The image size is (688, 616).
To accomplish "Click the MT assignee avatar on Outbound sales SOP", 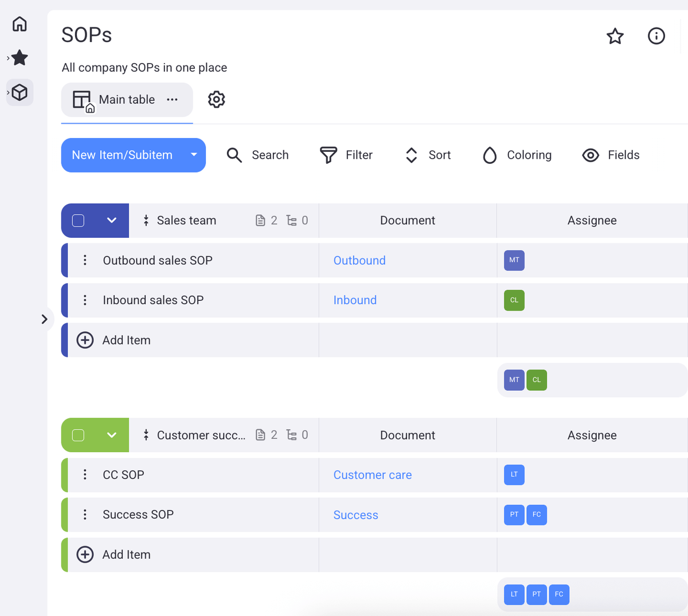I will tap(514, 260).
